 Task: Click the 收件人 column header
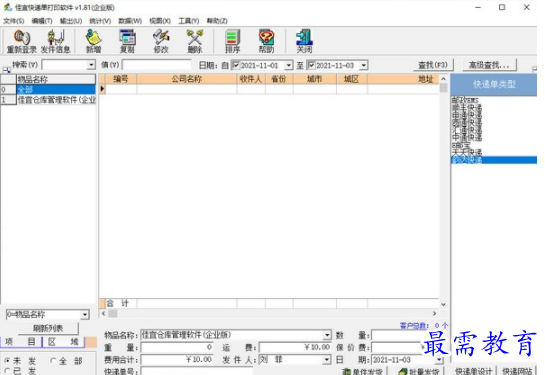click(251, 79)
